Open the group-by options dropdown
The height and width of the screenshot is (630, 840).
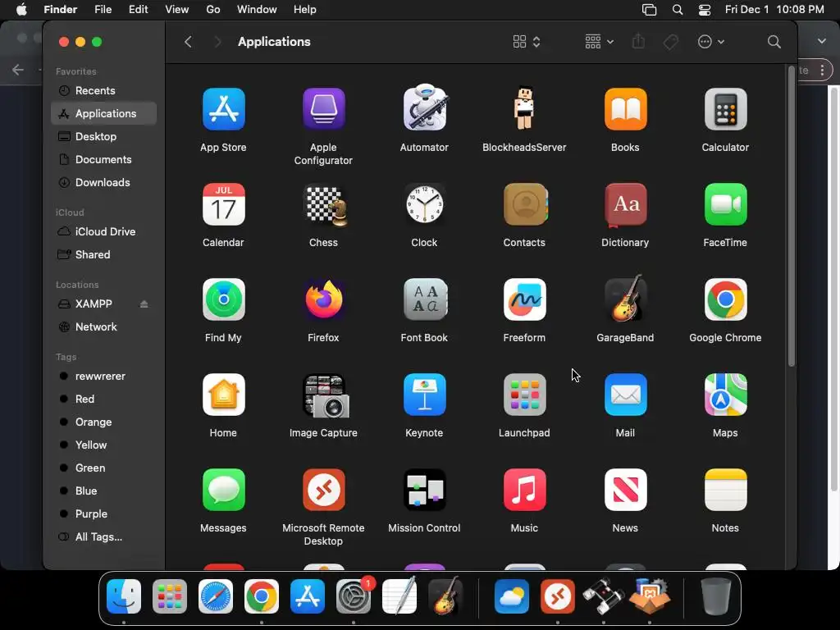coord(599,42)
